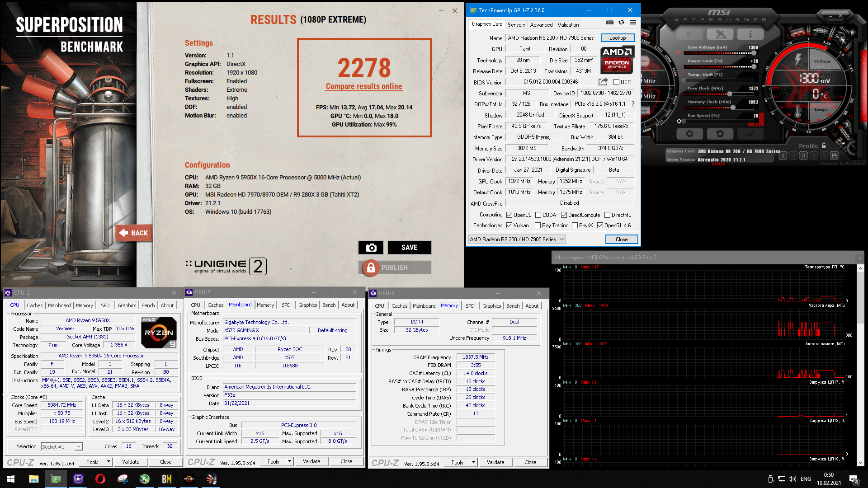
Task: Click the Superposition camera screenshot button
Action: pos(371,248)
